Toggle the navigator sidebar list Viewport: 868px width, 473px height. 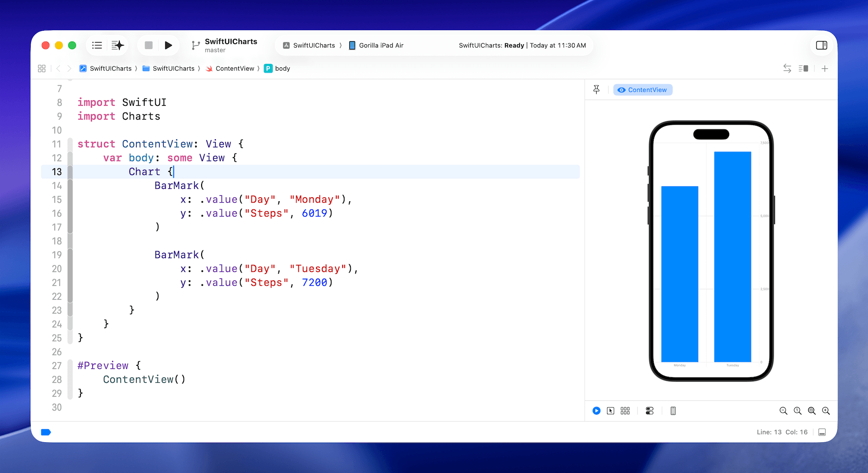(97, 45)
